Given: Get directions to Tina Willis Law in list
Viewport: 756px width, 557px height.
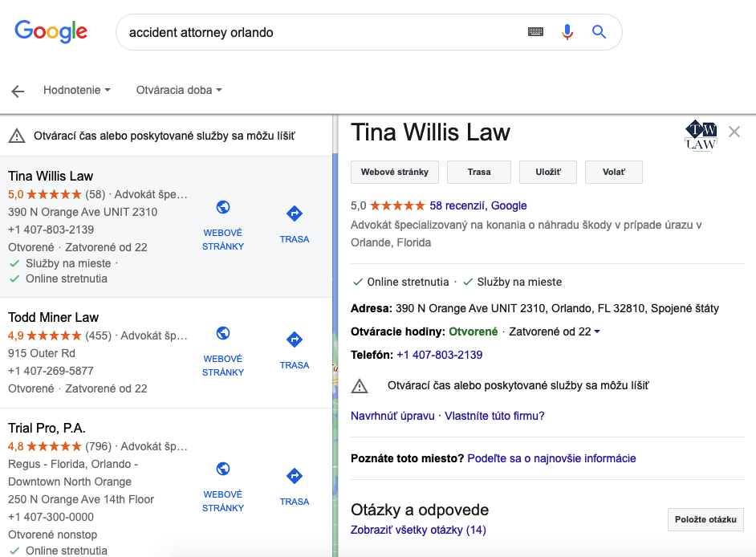Looking at the screenshot, I should (x=294, y=213).
